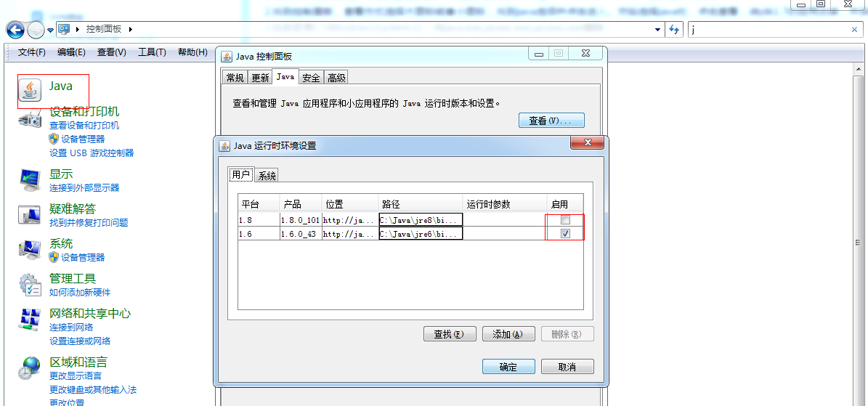The height and width of the screenshot is (406, 868).
Task: Open 设备管理器 link under Devices and Printers
Action: coord(83,139)
